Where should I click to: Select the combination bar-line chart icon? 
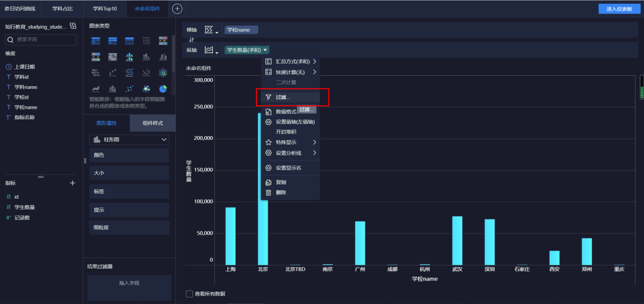(113, 88)
